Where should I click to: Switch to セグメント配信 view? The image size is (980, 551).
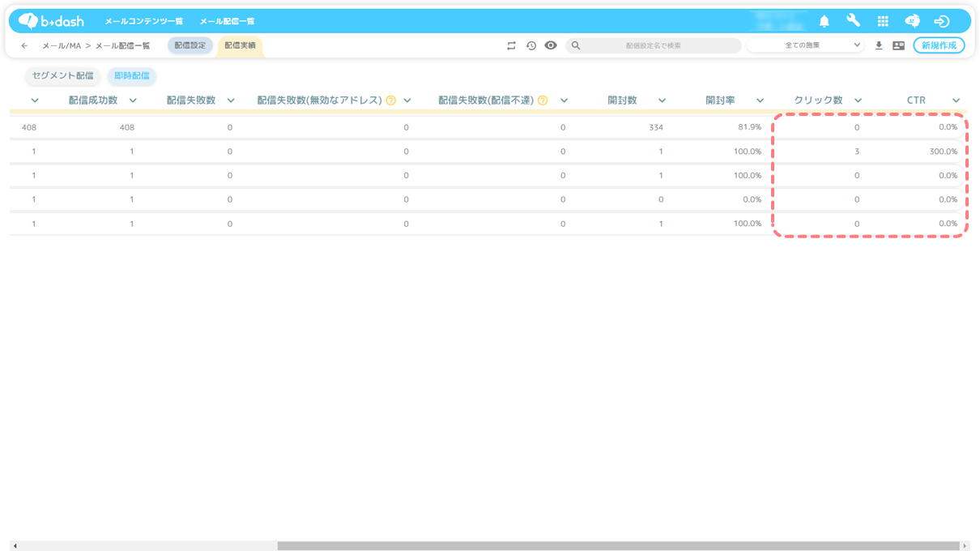(62, 76)
